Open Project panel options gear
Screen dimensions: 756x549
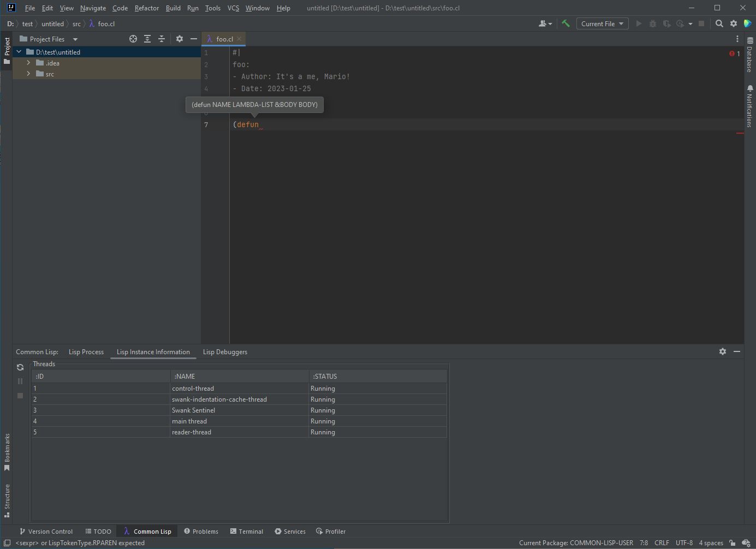pos(180,39)
